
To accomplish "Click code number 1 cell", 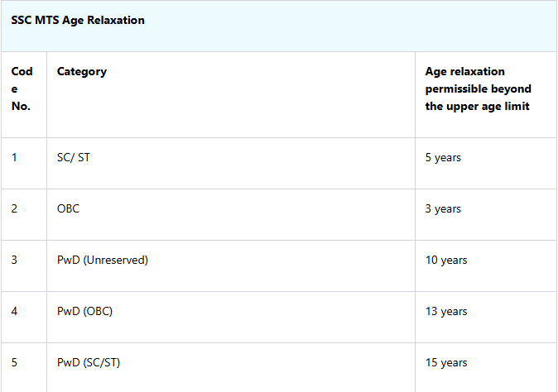I will (14, 157).
